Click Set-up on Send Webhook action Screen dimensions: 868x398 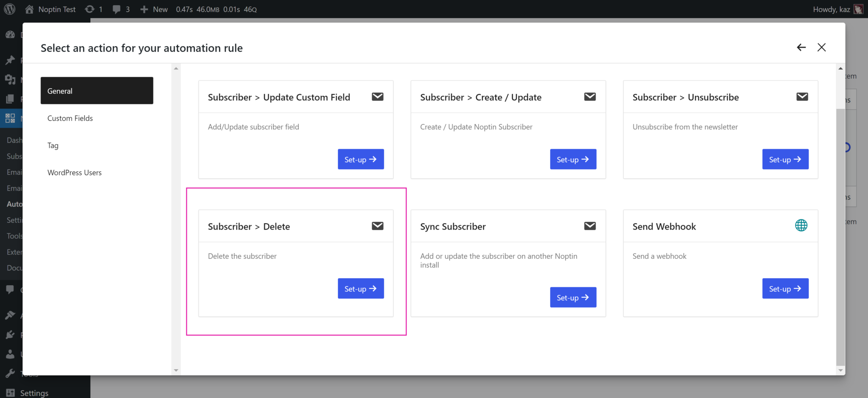785,289
